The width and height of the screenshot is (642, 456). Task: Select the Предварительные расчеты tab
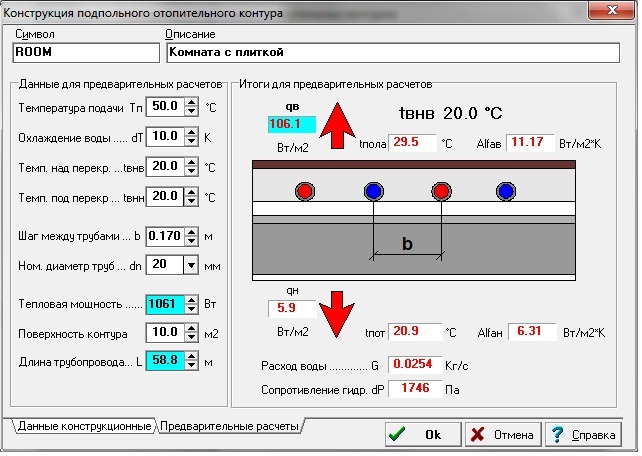tap(229, 426)
